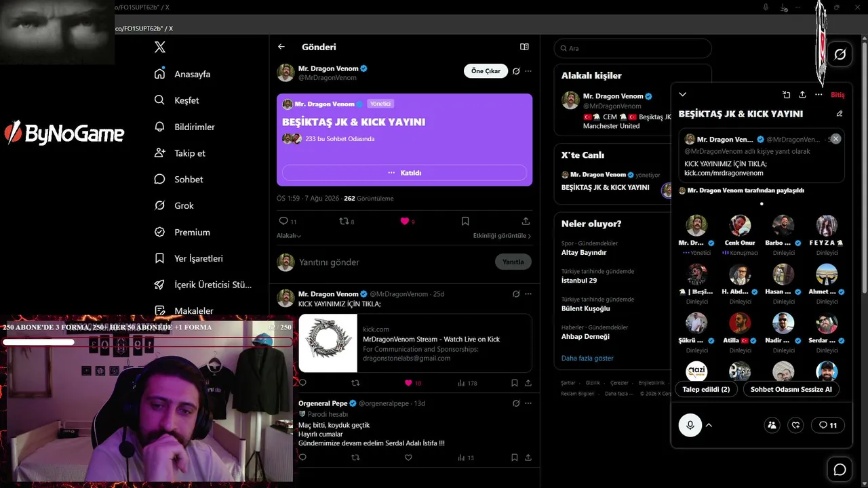Edit the Space title with the pencil icon
Image resolution: width=868 pixels, height=488 pixels.
[x=840, y=114]
